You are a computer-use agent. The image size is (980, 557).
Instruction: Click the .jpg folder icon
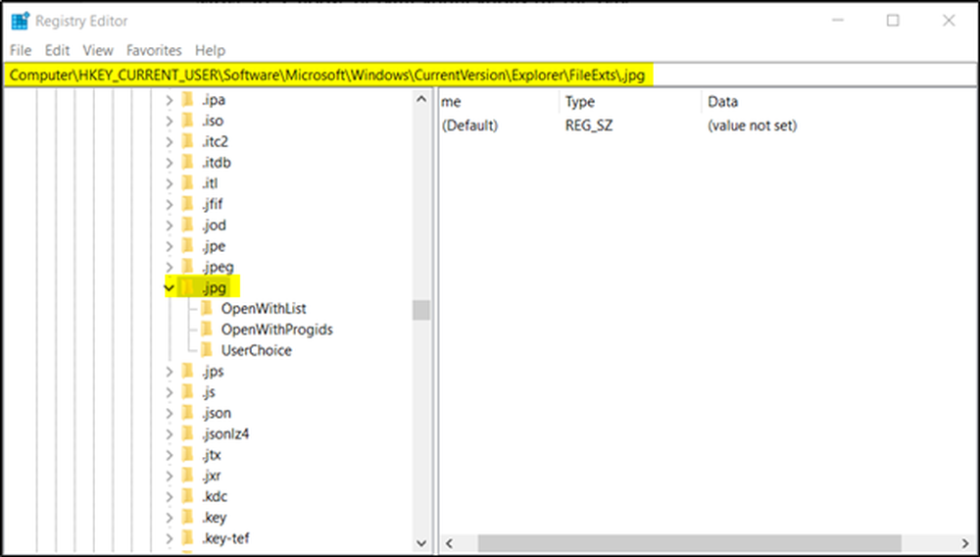click(187, 287)
